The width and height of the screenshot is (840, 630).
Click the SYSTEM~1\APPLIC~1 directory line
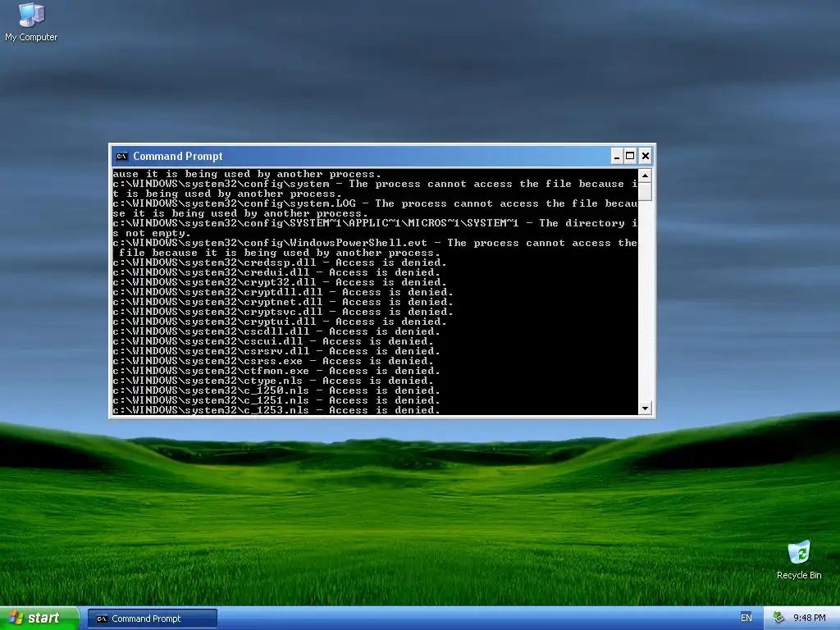coord(375,228)
